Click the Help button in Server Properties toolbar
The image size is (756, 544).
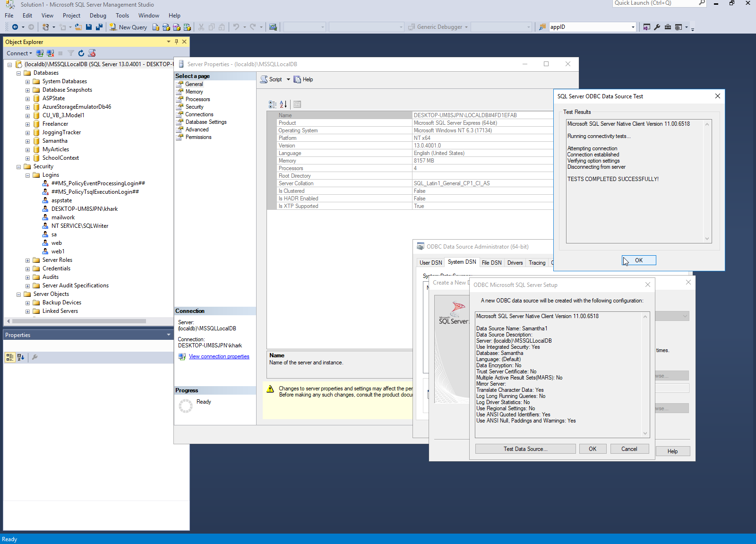point(303,79)
